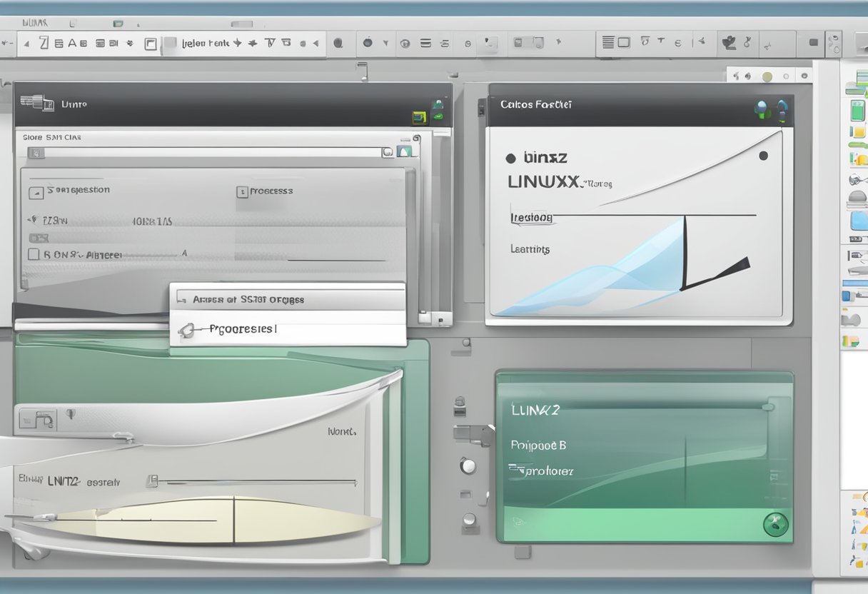
Task: Click the 'Caкos Fastlei' window title
Action: point(536,104)
